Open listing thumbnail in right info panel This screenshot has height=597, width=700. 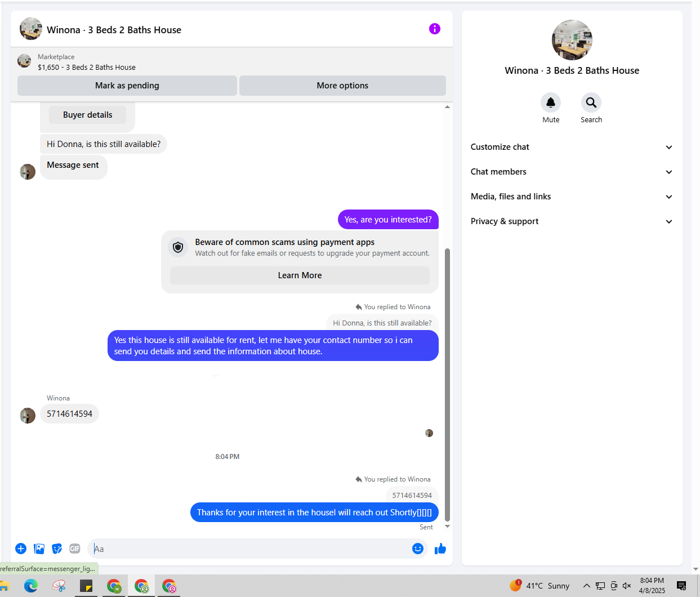[572, 40]
